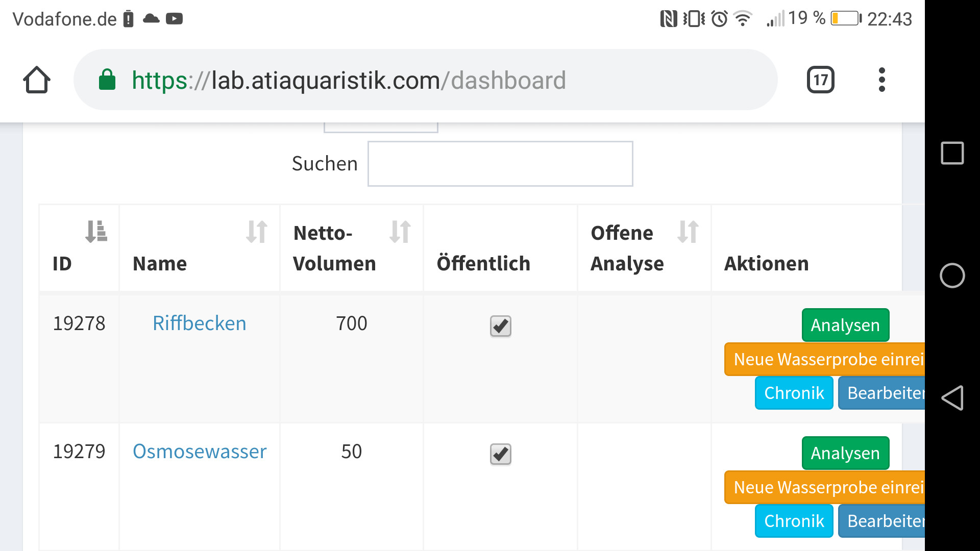The height and width of the screenshot is (551, 980).
Task: Submit new Wasserprobe for Riffbecken
Action: (824, 359)
